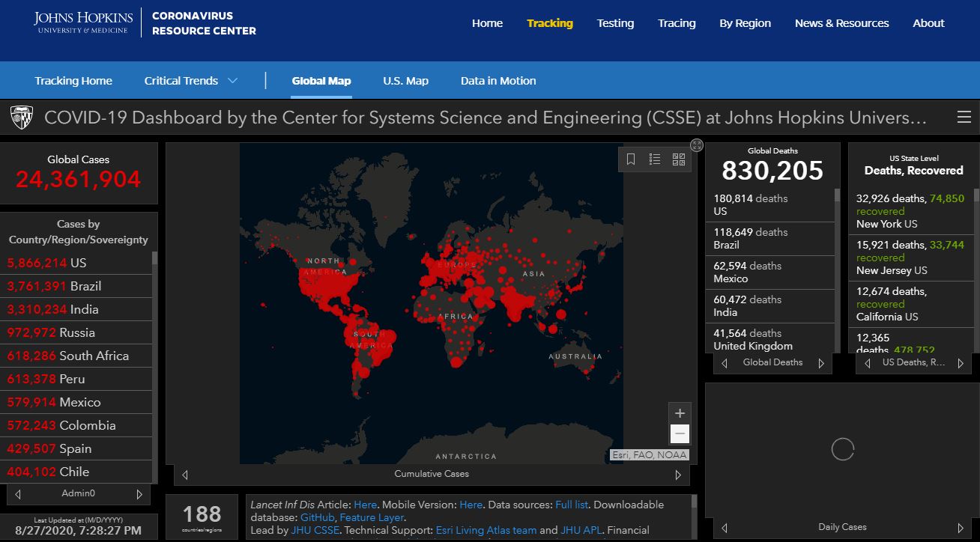Open the dashboard hamburger menu
This screenshot has height=542, width=980.
coord(964,118)
